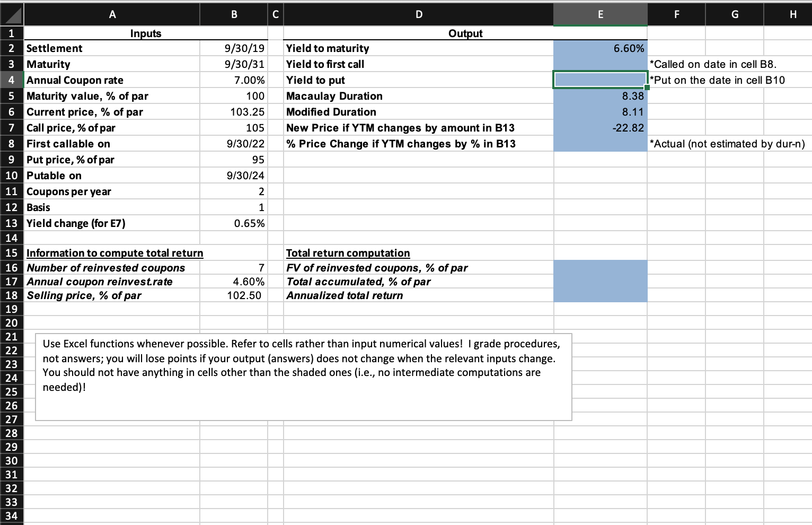Select the settlement date 9/30/19

(234, 48)
